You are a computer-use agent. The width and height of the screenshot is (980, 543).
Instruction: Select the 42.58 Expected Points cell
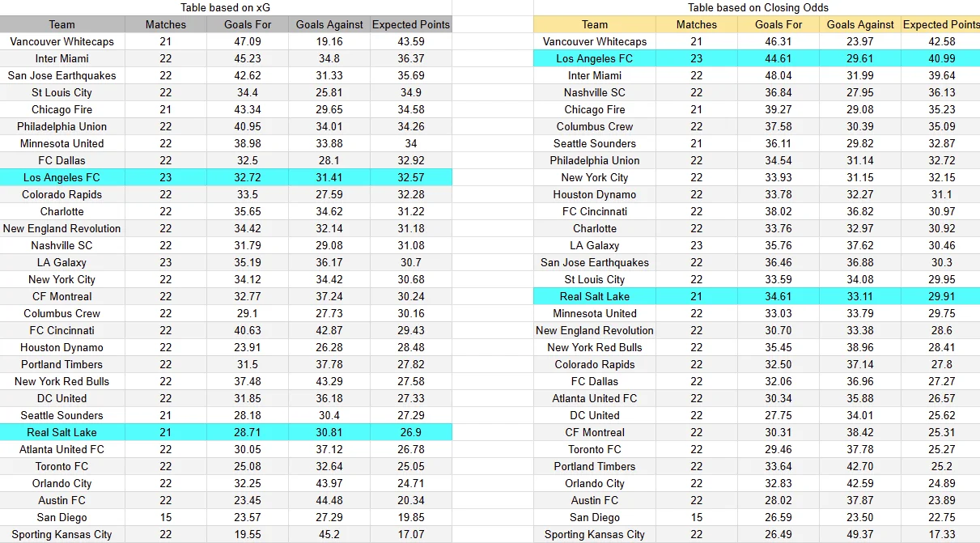click(x=941, y=41)
